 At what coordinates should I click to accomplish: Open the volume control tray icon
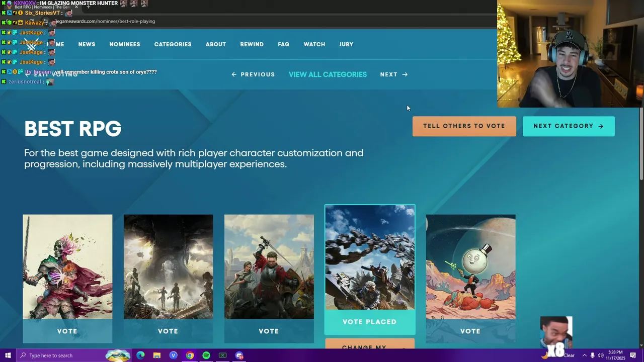click(x=600, y=355)
